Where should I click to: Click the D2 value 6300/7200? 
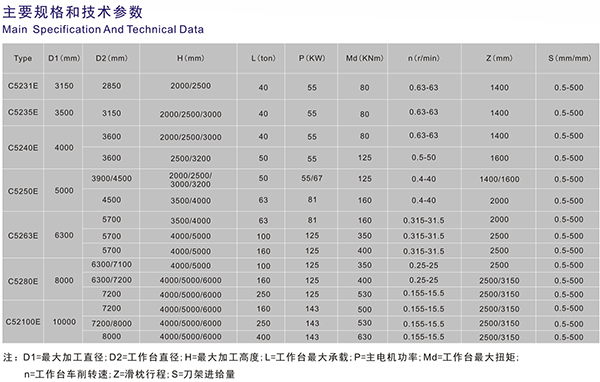click(x=111, y=280)
